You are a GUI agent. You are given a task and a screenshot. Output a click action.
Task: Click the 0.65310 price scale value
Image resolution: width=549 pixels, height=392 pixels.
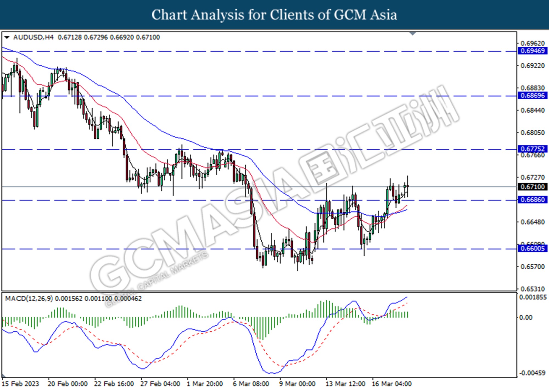pos(533,289)
